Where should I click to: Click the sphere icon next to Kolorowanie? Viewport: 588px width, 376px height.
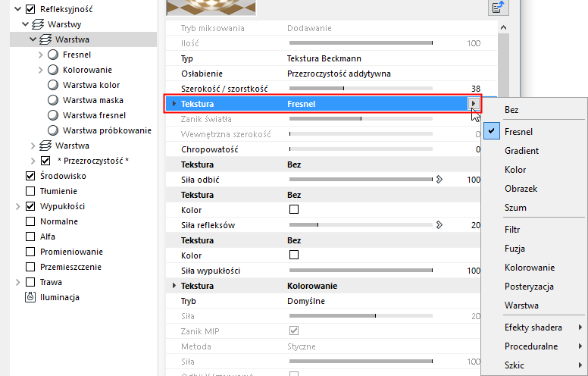(x=53, y=70)
